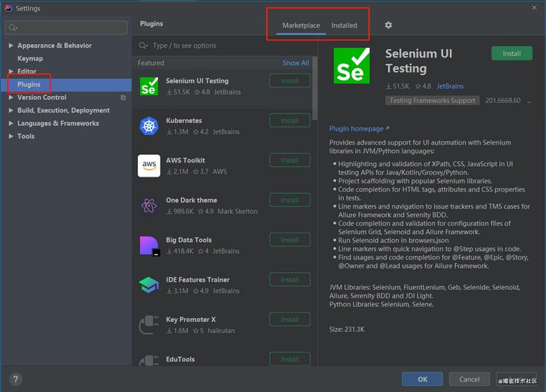Click the settings search magnifier icon
The width and height of the screenshot is (546, 392).
[x=13, y=28]
